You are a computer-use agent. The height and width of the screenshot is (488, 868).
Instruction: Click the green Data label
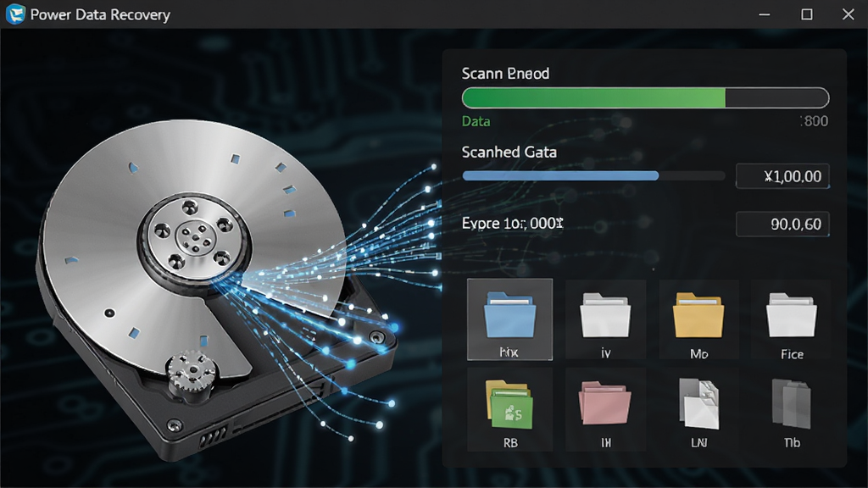tap(476, 121)
